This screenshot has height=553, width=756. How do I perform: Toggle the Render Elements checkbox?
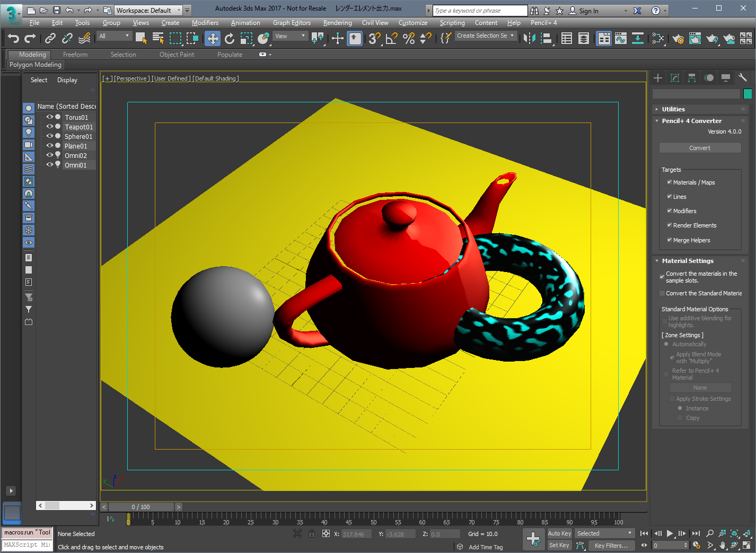pyautogui.click(x=670, y=225)
